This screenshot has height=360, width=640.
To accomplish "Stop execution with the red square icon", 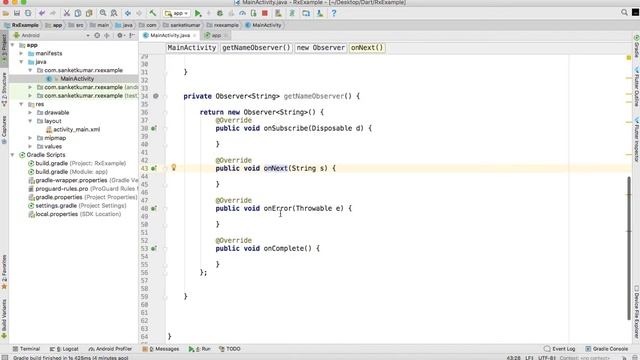I will point(264,13).
